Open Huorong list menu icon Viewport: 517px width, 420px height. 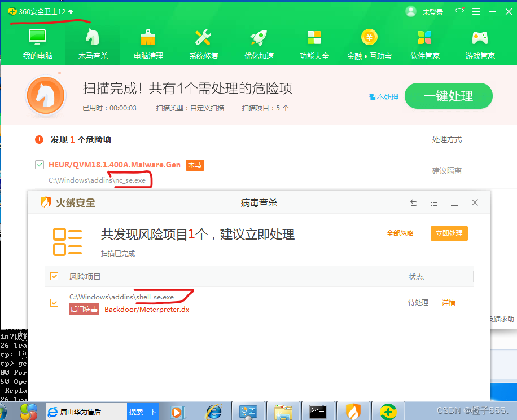(x=434, y=202)
